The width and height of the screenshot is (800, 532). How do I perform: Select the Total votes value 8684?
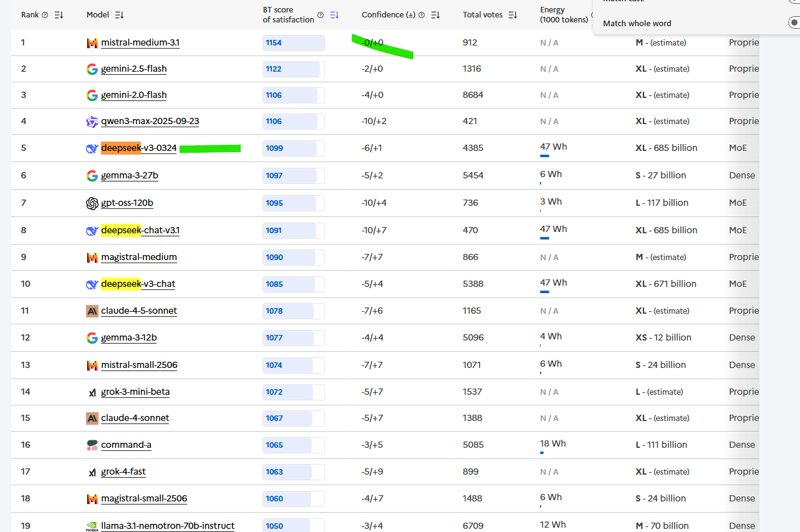[472, 95]
